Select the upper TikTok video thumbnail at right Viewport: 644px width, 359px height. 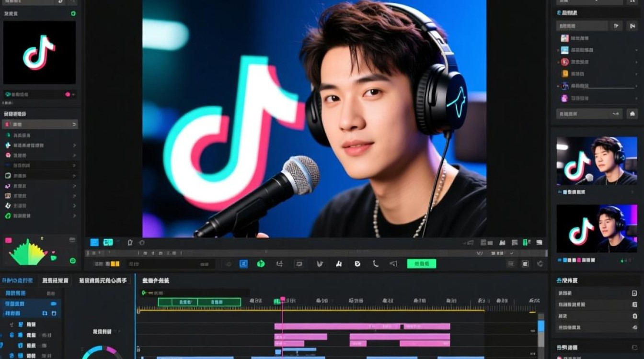[x=597, y=161]
